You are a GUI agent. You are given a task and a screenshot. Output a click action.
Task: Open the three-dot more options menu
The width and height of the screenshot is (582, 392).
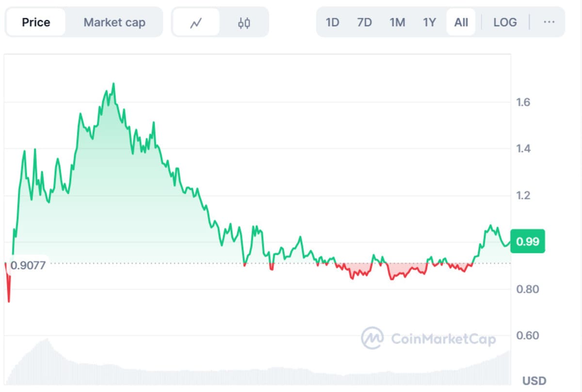tap(549, 22)
